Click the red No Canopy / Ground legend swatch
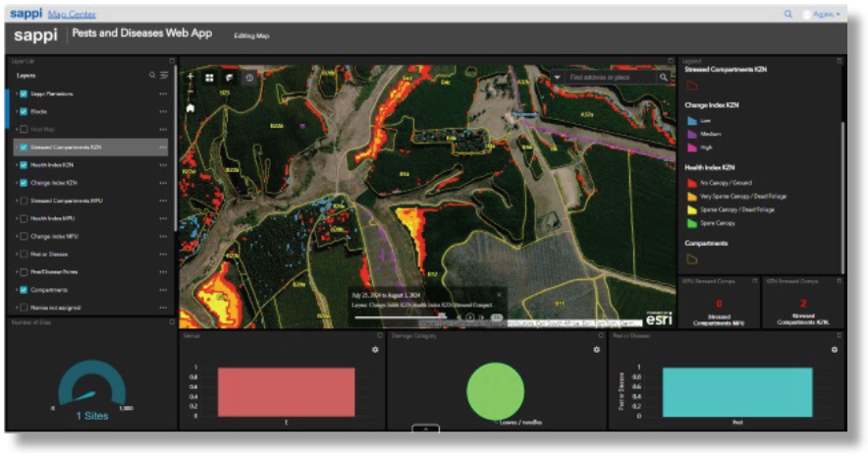The image size is (868, 461). (x=691, y=183)
